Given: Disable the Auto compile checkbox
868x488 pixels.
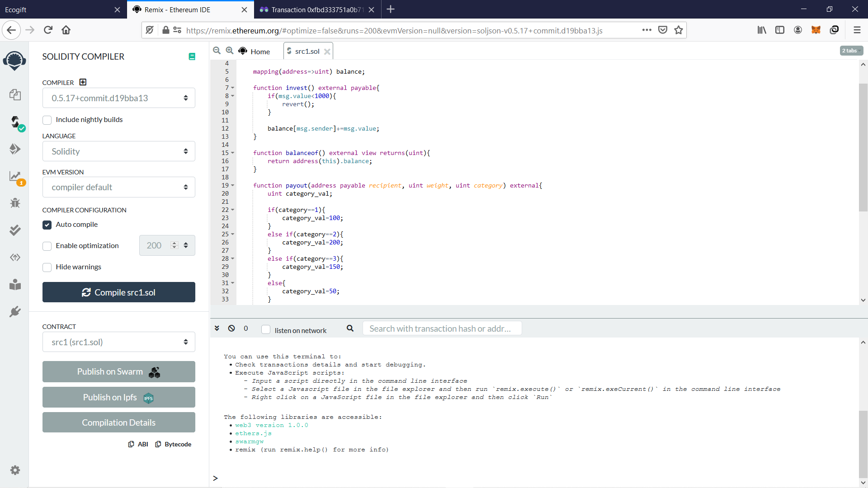Looking at the screenshot, I should 47,225.
